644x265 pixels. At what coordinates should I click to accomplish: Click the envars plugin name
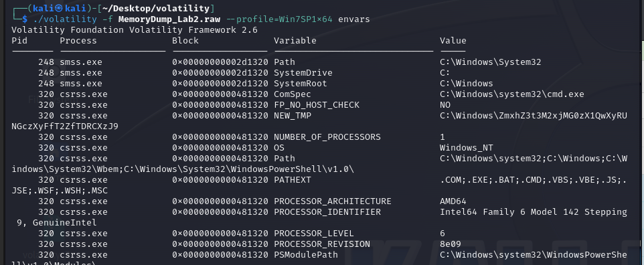pos(354,19)
